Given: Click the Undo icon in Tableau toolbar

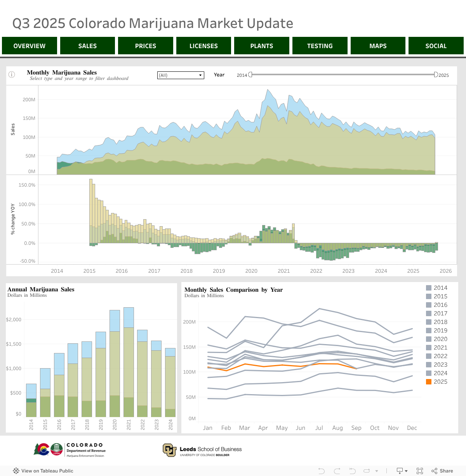Looking at the screenshot, I should pos(321,471).
